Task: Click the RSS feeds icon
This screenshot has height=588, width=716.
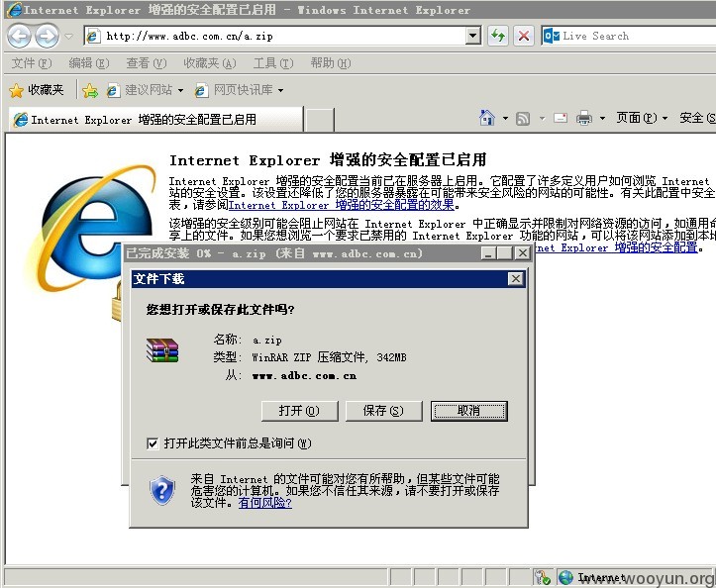Action: pyautogui.click(x=523, y=119)
